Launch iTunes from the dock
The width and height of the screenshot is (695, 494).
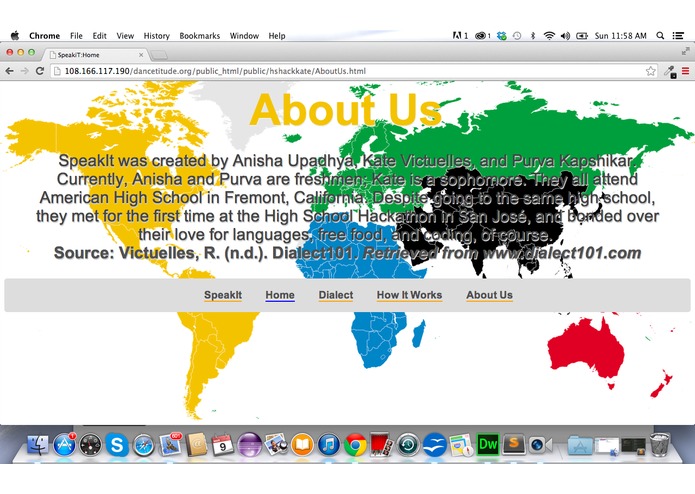click(328, 445)
